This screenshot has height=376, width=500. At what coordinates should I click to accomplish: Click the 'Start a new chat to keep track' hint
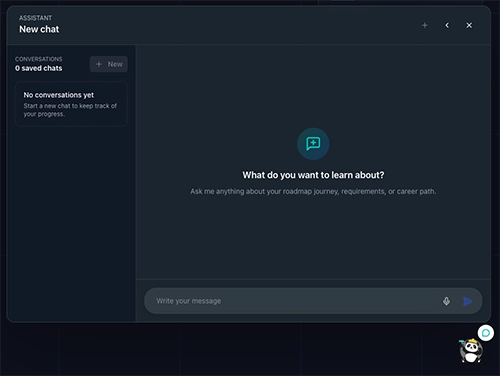(70, 110)
